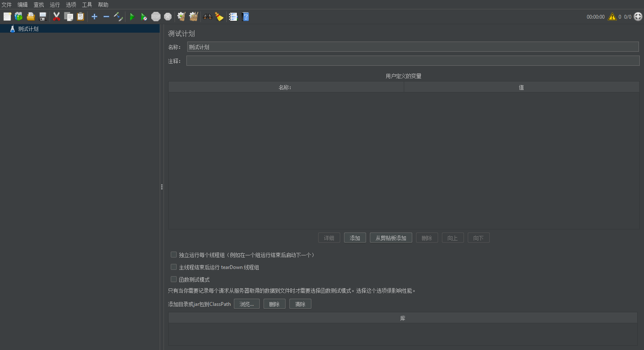
Task: Click 浏览... to add ClassPath jar
Action: [247, 304]
